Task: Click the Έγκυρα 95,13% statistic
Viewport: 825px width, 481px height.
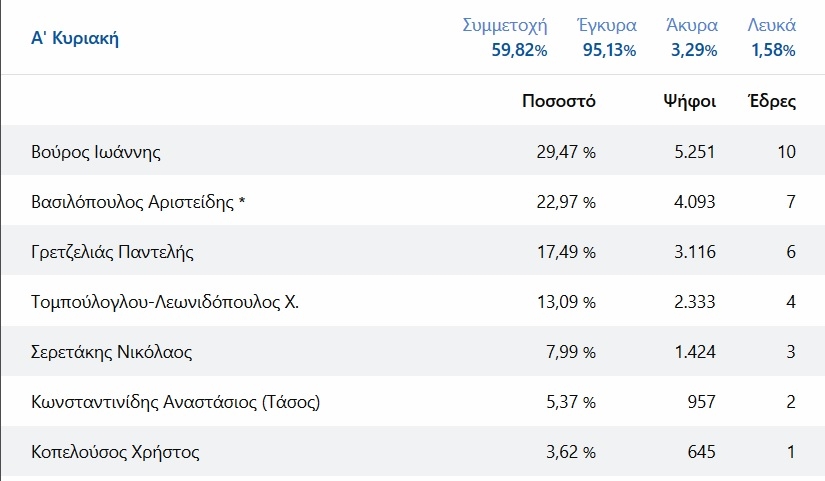Action: coord(607,37)
